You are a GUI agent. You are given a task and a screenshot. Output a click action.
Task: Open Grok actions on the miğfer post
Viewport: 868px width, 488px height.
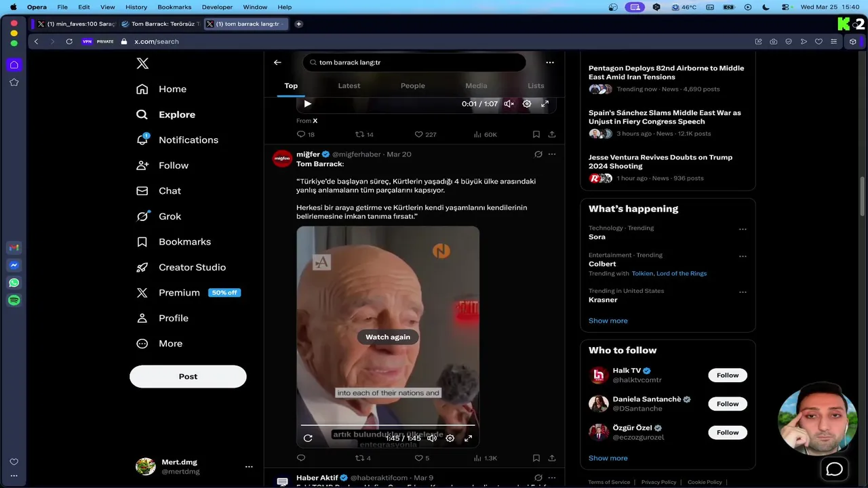(538, 155)
